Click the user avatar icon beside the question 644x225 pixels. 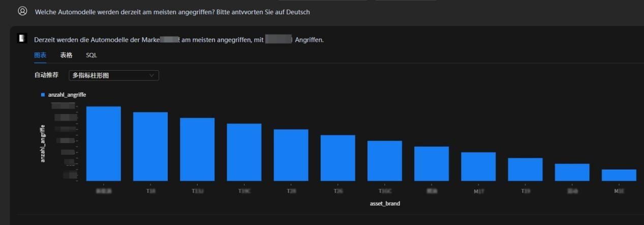tap(22, 11)
